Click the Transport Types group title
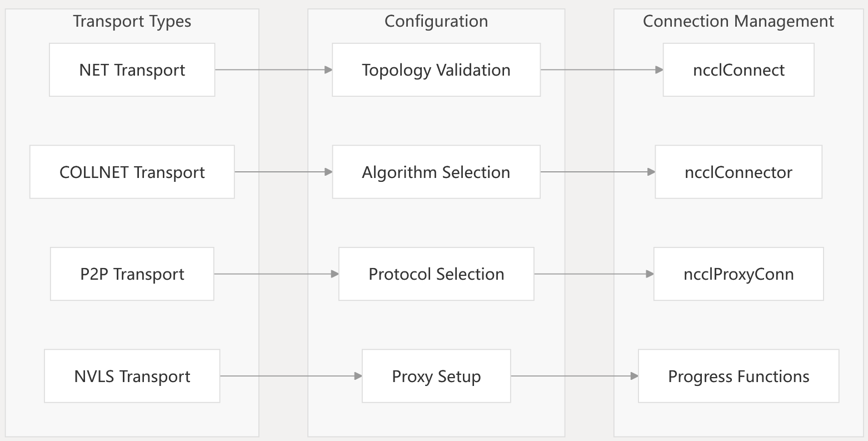Screen dimensions: 868x441 click(x=132, y=22)
